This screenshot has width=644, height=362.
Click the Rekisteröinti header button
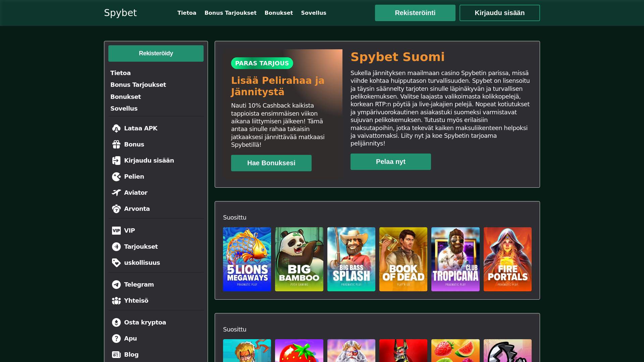415,13
